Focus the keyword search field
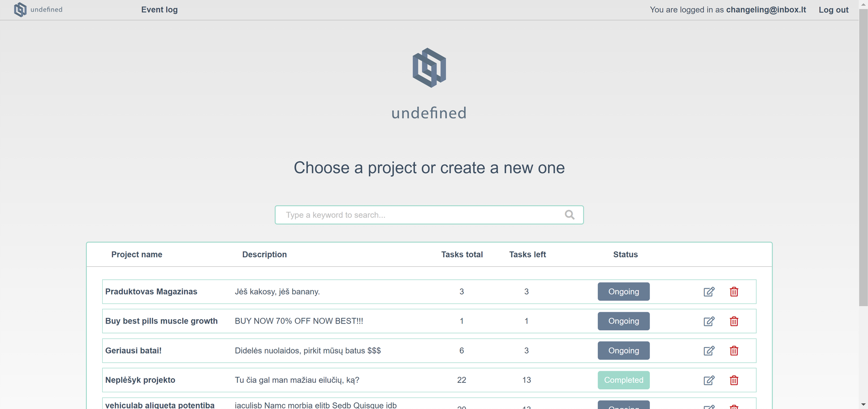 [x=429, y=215]
